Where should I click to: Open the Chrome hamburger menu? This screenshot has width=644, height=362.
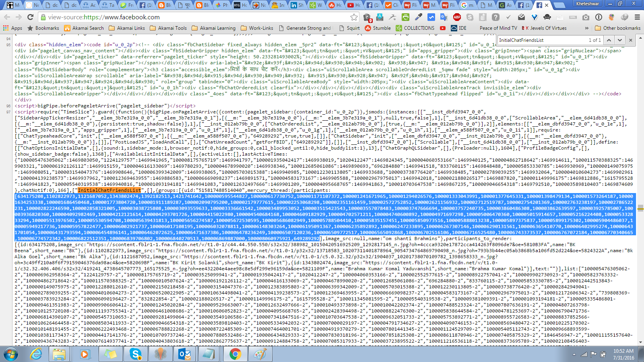637,17
